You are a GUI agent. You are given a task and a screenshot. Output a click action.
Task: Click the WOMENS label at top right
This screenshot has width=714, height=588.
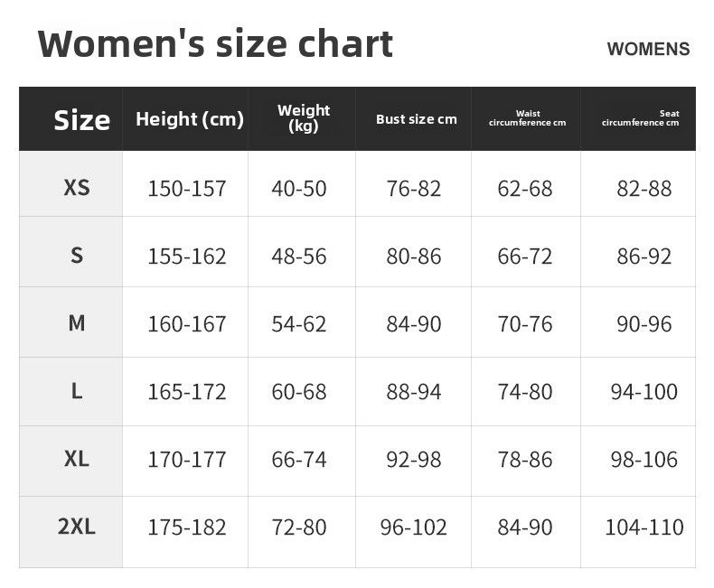pos(648,49)
